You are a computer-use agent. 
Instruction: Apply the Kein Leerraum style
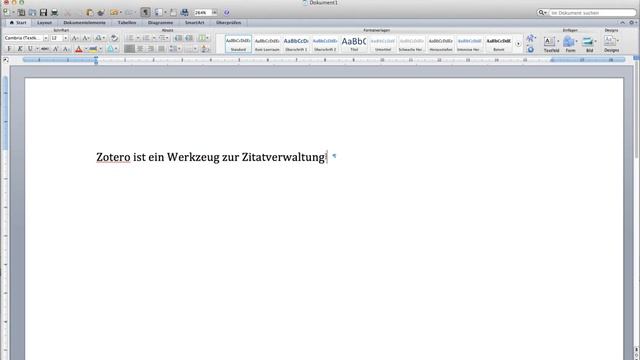pos(267,44)
